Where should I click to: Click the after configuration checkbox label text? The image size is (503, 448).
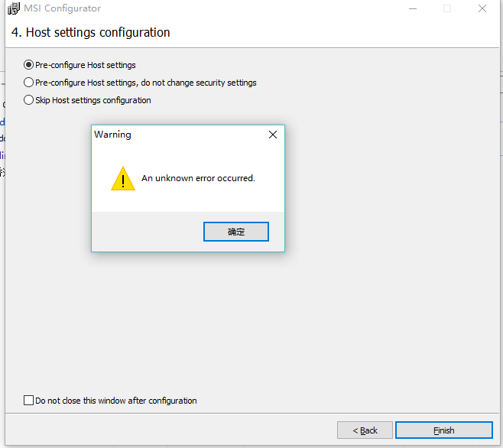116,401
